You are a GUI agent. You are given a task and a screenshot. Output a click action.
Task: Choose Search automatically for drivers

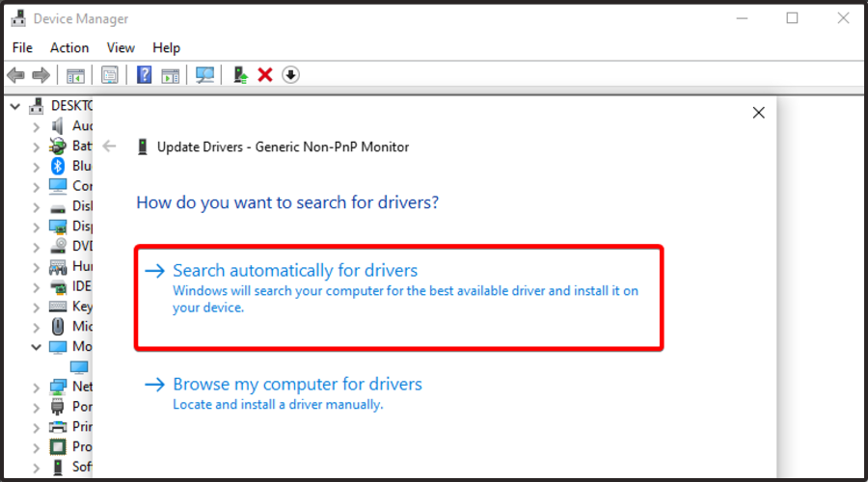coord(398,298)
